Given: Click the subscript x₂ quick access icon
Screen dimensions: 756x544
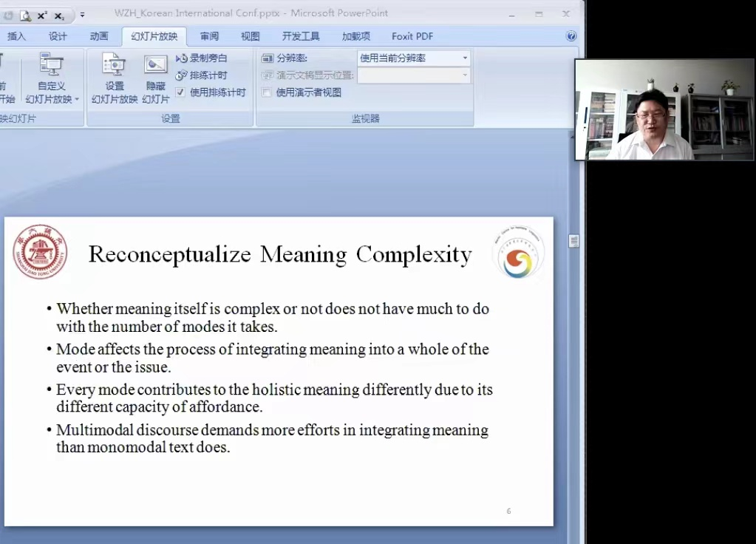Looking at the screenshot, I should pos(60,15).
